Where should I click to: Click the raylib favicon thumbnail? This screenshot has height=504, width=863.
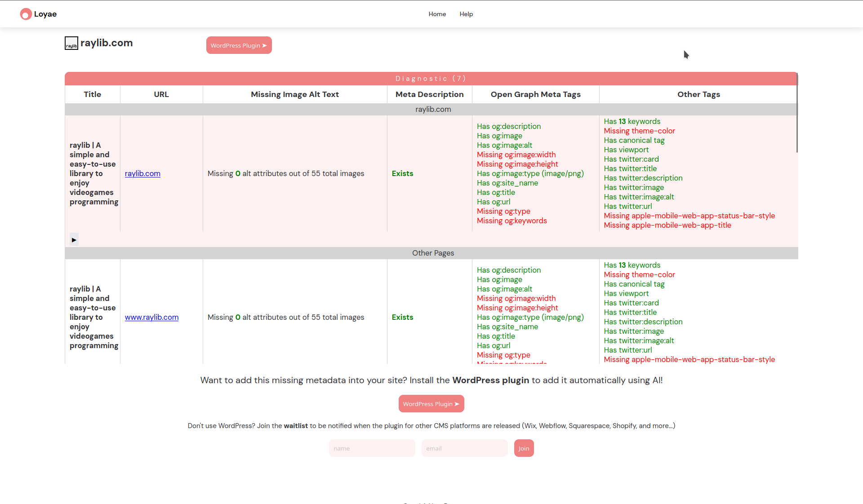point(71,43)
